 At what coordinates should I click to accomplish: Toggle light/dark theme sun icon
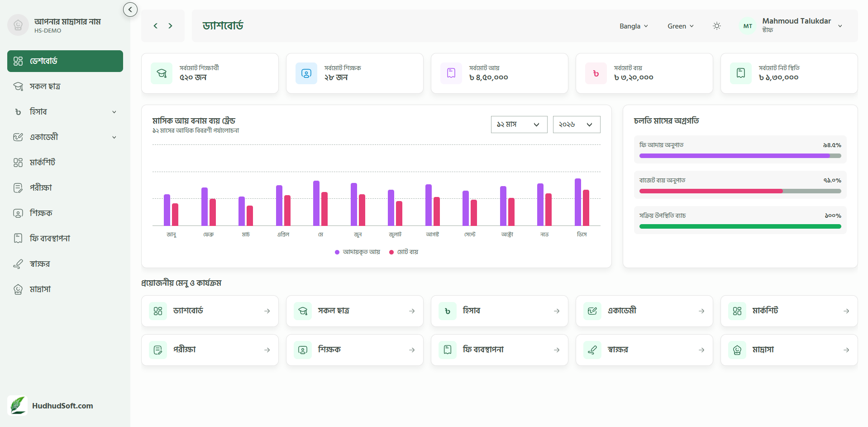tap(717, 26)
